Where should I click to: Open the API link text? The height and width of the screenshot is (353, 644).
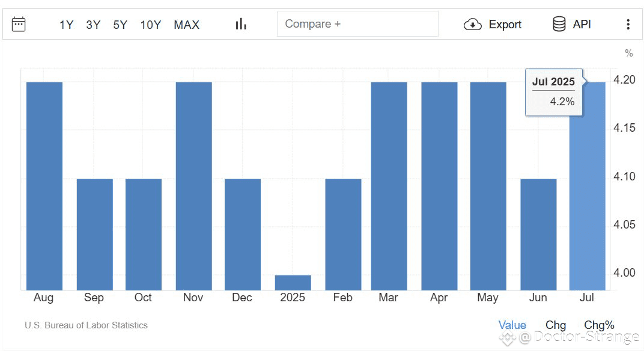[582, 24]
